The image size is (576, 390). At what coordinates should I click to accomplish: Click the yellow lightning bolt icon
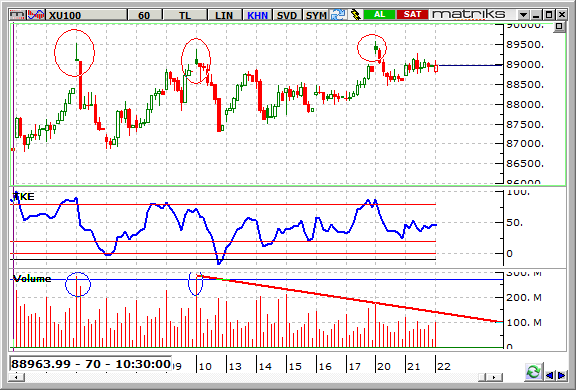[x=355, y=15]
